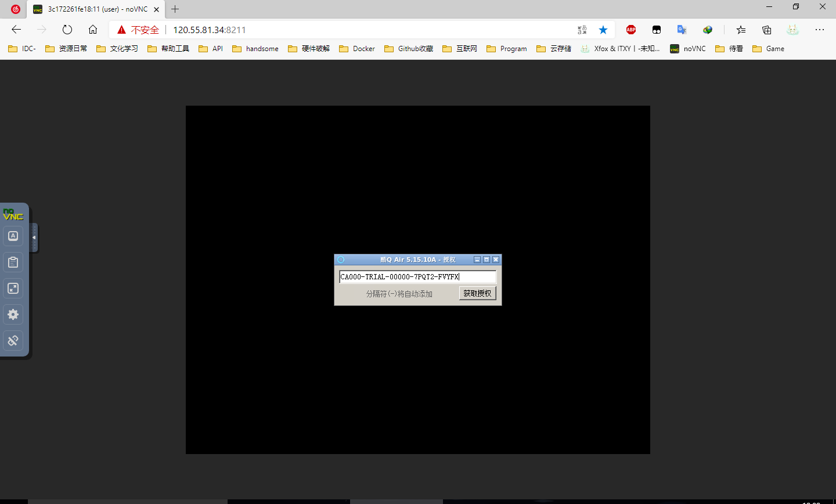Open the 互联网 bookmarks folder
This screenshot has width=836, height=504.
coord(460,49)
